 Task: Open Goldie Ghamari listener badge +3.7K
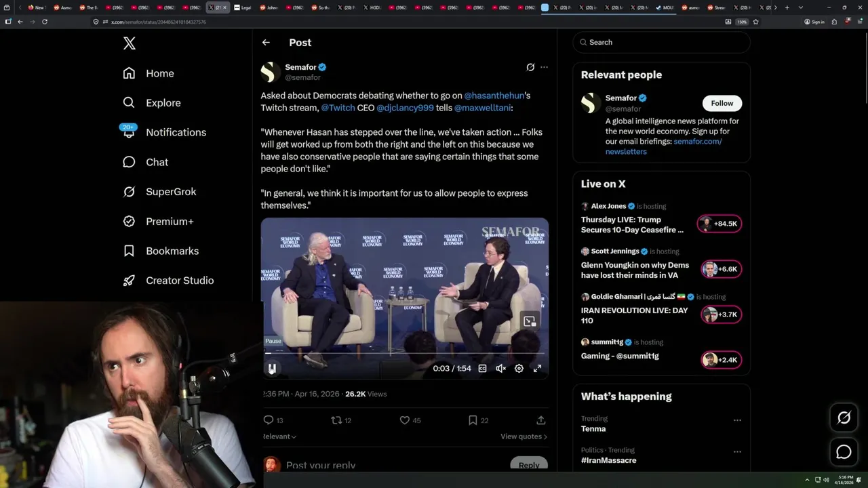pyautogui.click(x=722, y=314)
